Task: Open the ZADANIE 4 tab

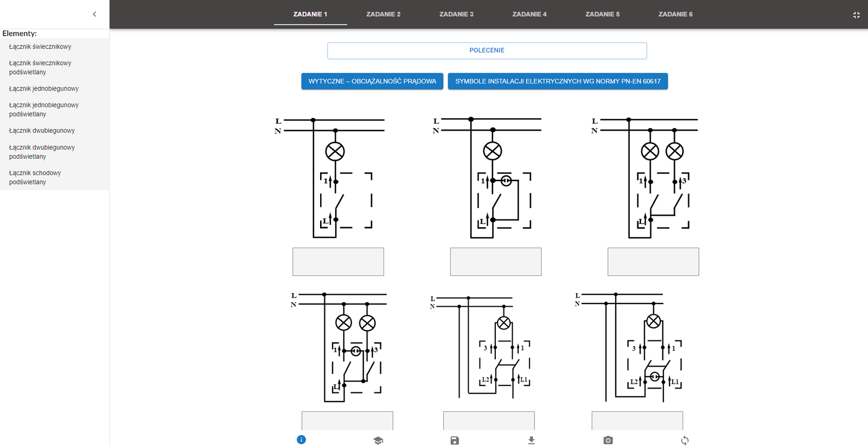Action: (529, 14)
